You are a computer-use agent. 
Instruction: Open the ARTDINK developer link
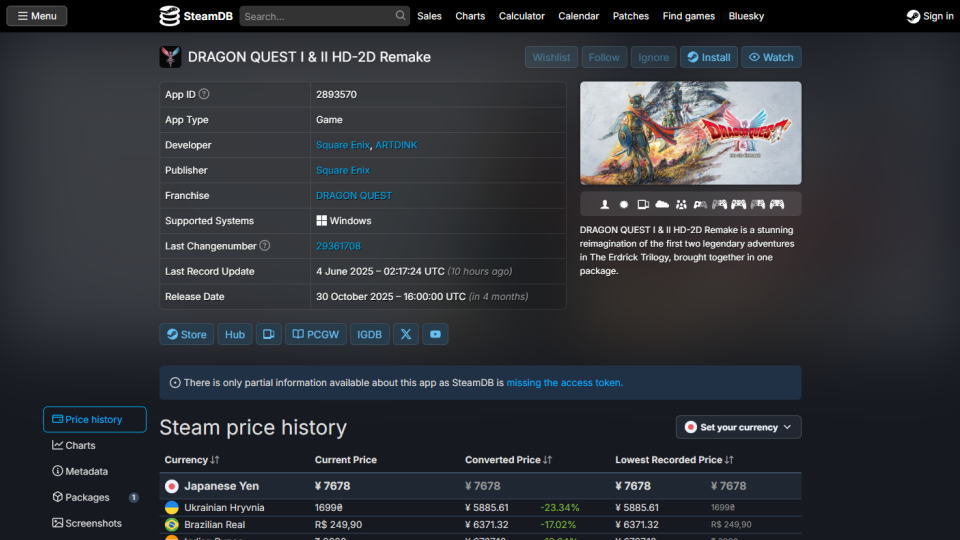coord(396,145)
